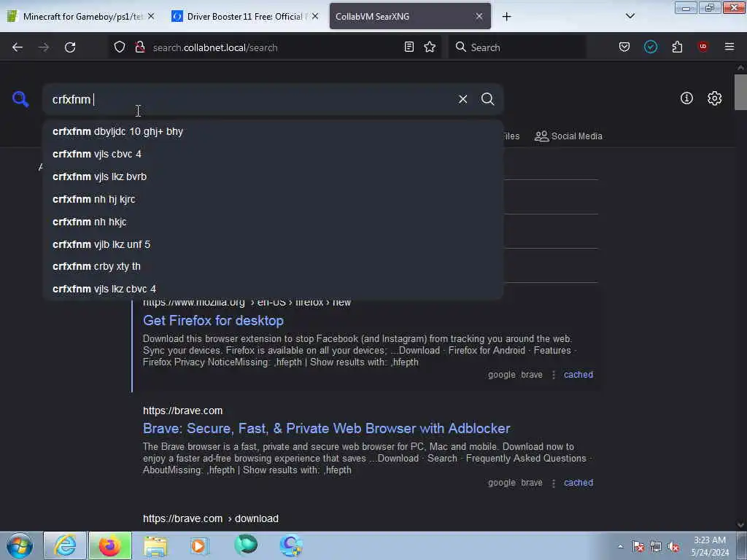Clear the SearXNG search query
Viewport: 747px width, 560px height.
click(x=462, y=99)
